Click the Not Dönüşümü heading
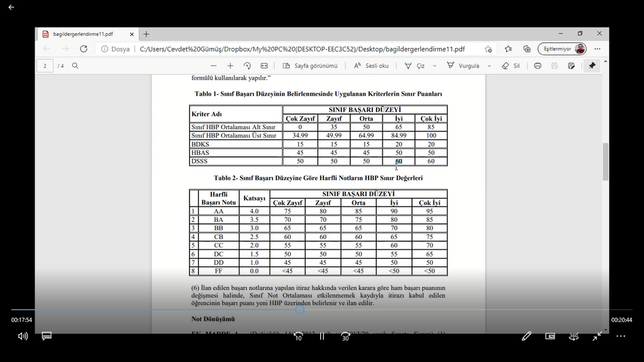This screenshot has width=644, height=362. tap(213, 319)
